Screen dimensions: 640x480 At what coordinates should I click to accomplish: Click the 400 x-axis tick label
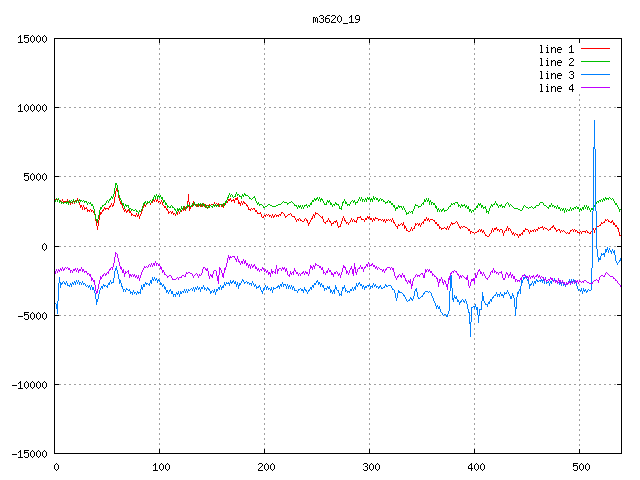click(x=474, y=466)
